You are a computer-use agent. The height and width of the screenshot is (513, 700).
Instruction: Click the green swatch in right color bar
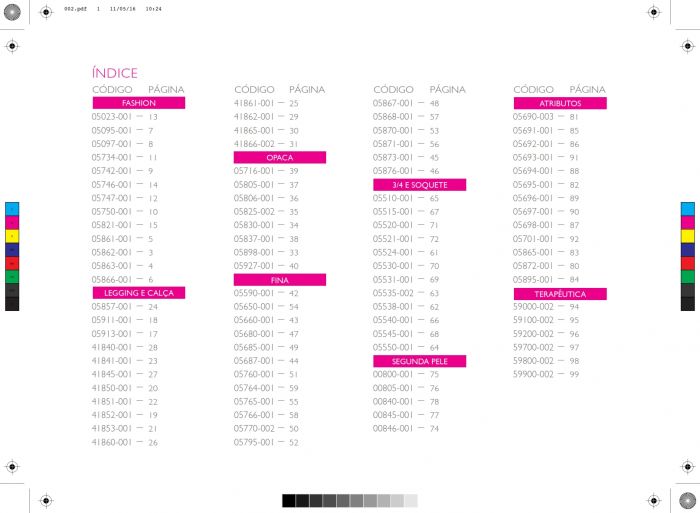pos(688,276)
